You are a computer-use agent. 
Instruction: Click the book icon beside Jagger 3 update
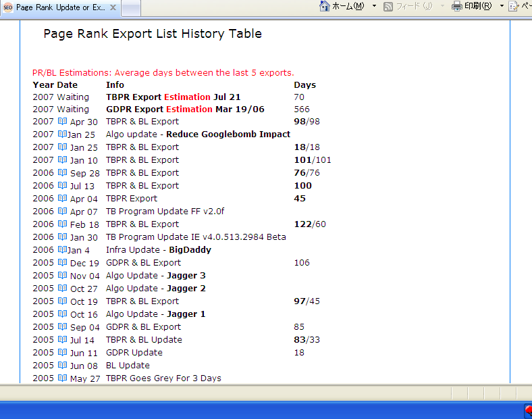(x=63, y=276)
